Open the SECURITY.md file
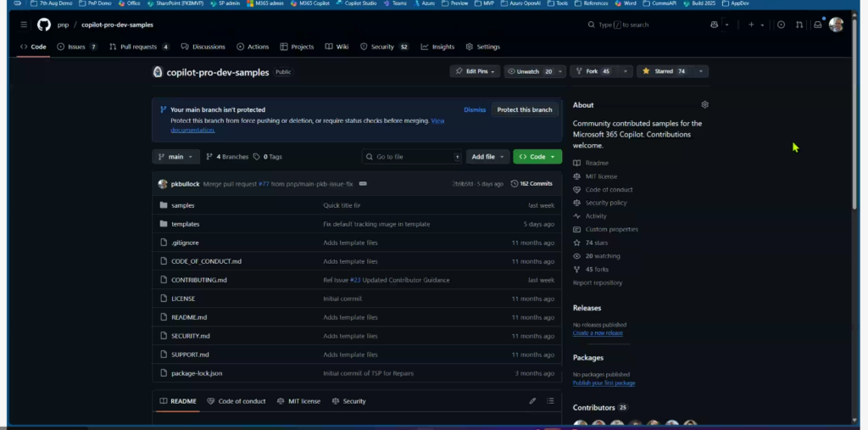This screenshot has height=430, width=868. (x=191, y=336)
